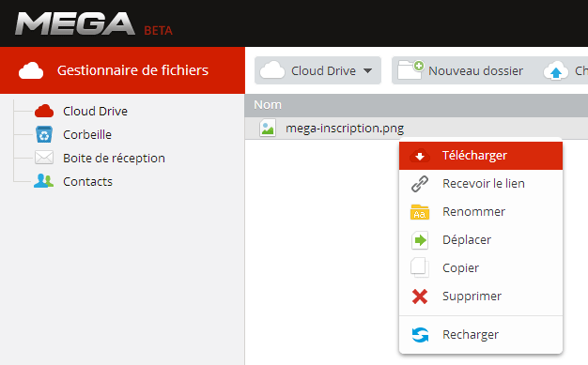Viewport: 588px width, 365px height.
Task: Click the red download cloud icon
Action: coord(420,156)
